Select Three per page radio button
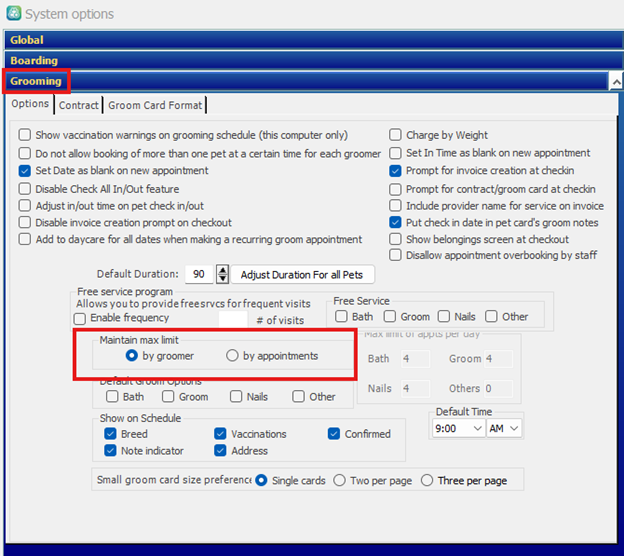This screenshot has height=556, width=624. click(427, 480)
